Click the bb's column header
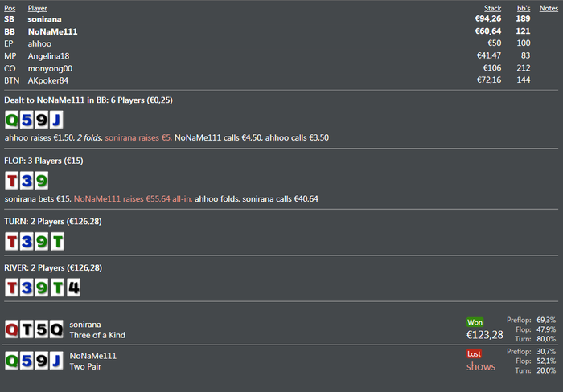Viewport: 563px width, 392px height. click(x=523, y=8)
